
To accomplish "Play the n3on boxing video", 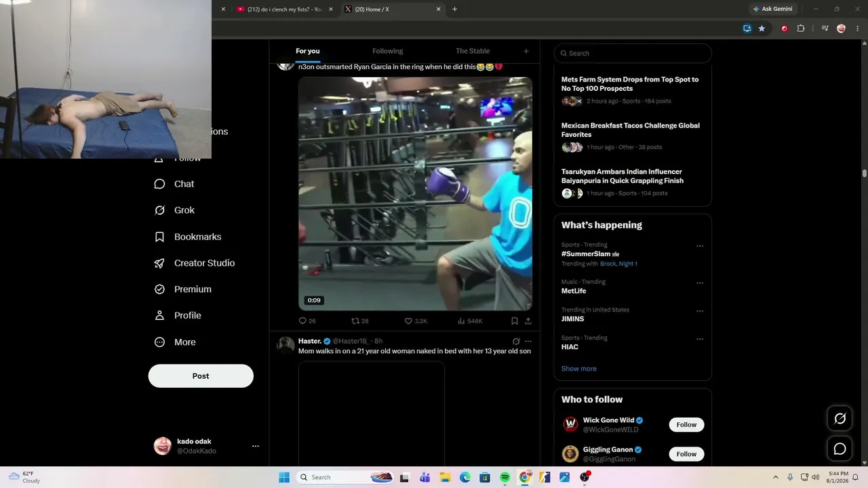I will click(x=415, y=194).
